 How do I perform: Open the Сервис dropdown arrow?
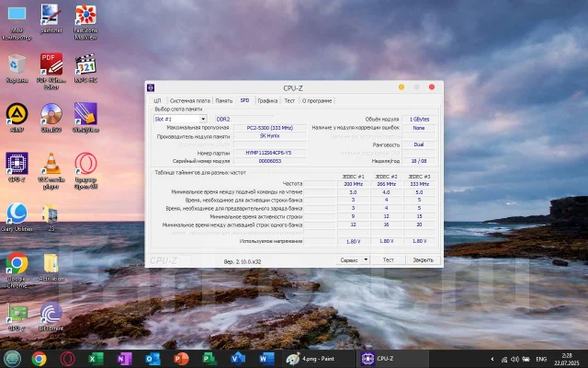pos(366,259)
